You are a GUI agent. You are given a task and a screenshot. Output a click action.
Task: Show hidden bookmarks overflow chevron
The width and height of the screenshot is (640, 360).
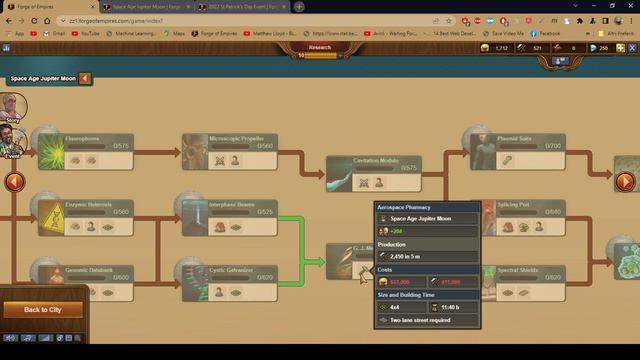(x=588, y=33)
